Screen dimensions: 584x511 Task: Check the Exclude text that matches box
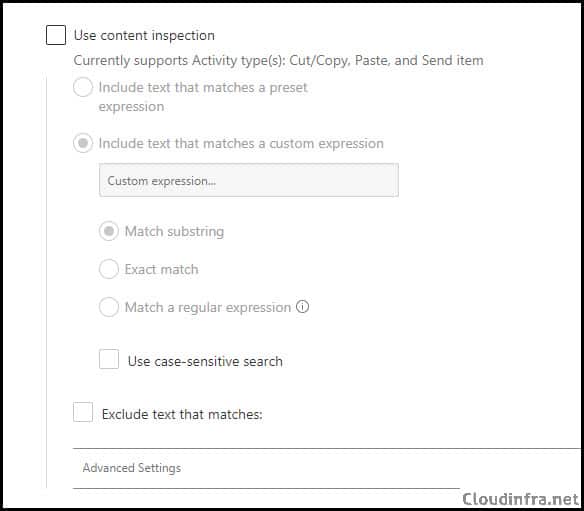[83, 412]
